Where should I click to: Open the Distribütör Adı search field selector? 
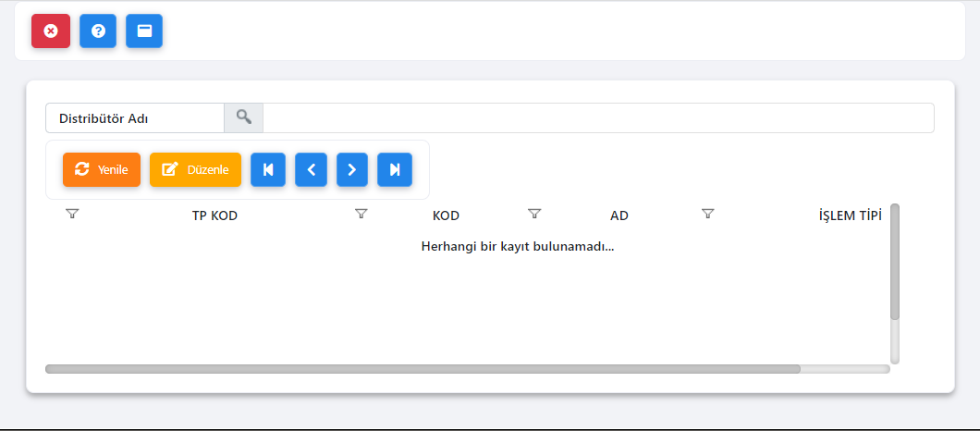(135, 117)
